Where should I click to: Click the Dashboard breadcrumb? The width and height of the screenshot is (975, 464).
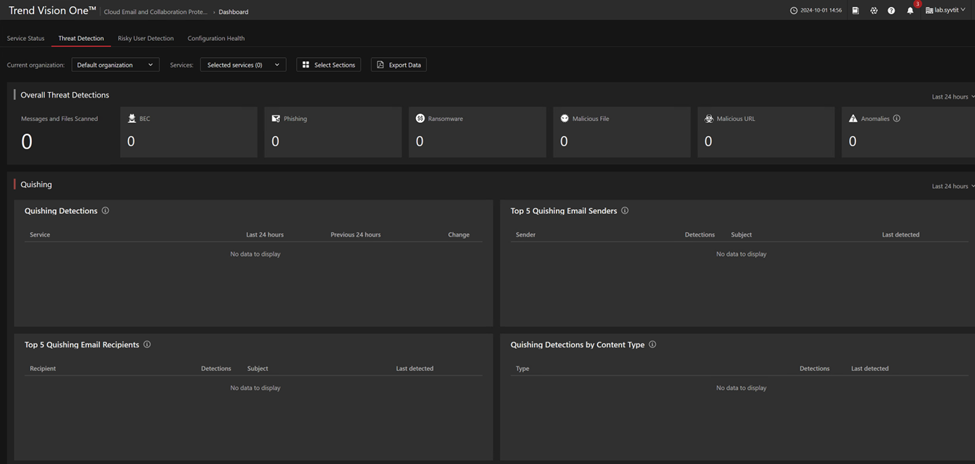[x=233, y=12]
